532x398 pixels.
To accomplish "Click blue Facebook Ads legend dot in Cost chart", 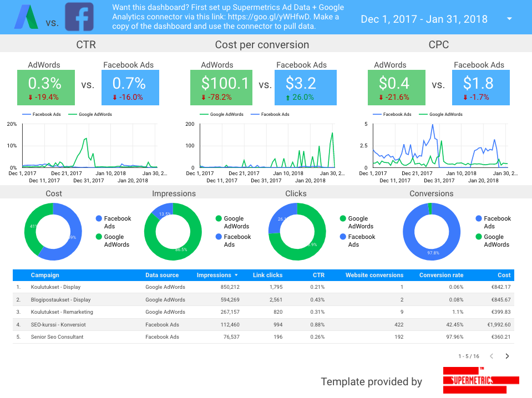I will 99,218.
